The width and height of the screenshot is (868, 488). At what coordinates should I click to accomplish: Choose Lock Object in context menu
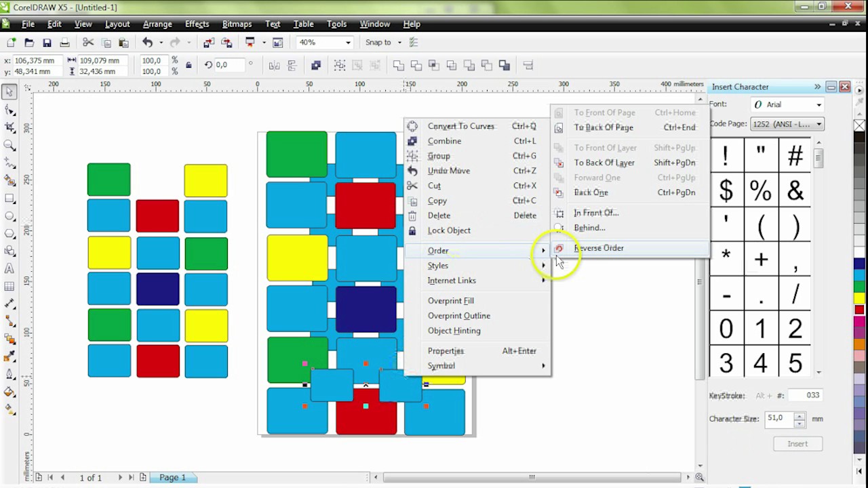point(477,230)
